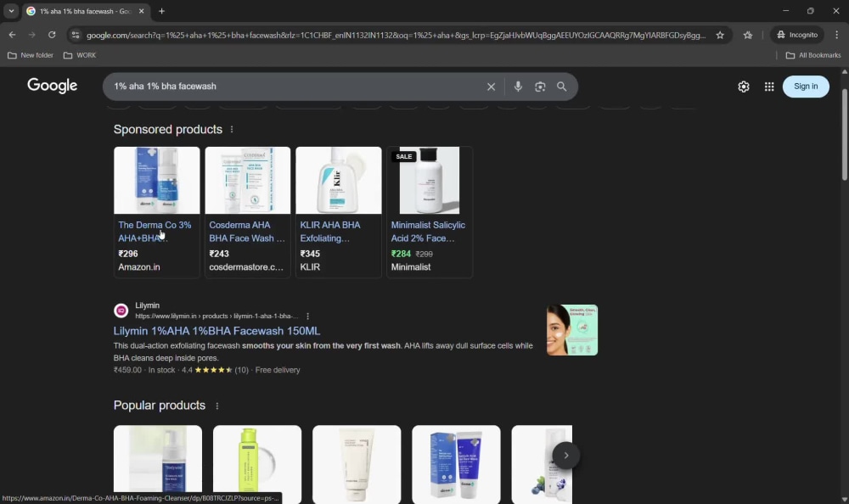Click the Minimalist SALE product image
The image size is (849, 504).
[x=430, y=180]
